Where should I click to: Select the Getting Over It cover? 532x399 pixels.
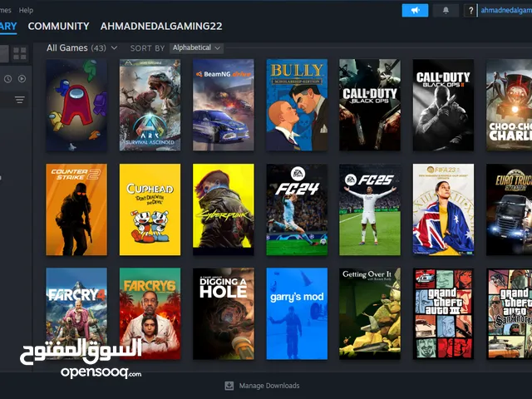point(370,313)
